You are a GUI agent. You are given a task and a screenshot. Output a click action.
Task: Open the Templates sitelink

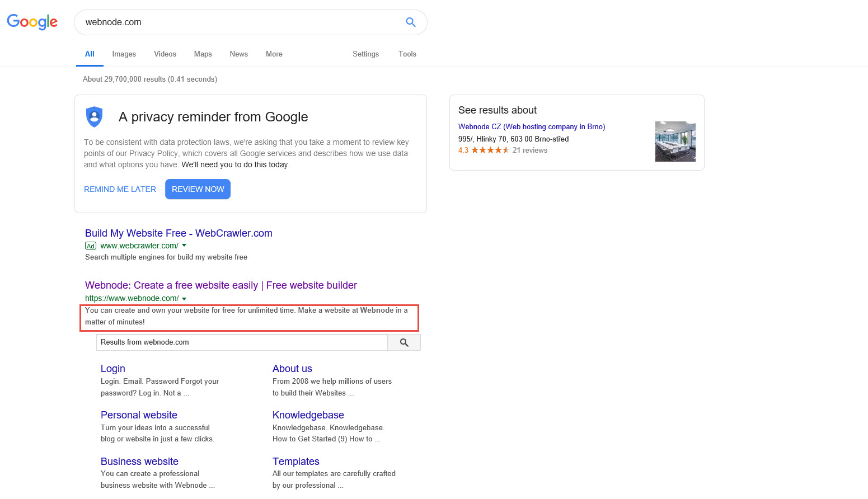click(x=296, y=462)
